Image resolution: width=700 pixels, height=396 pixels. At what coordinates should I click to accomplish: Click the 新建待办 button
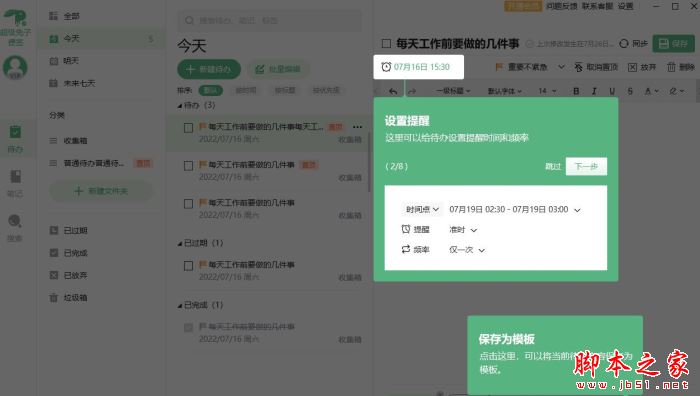click(209, 69)
